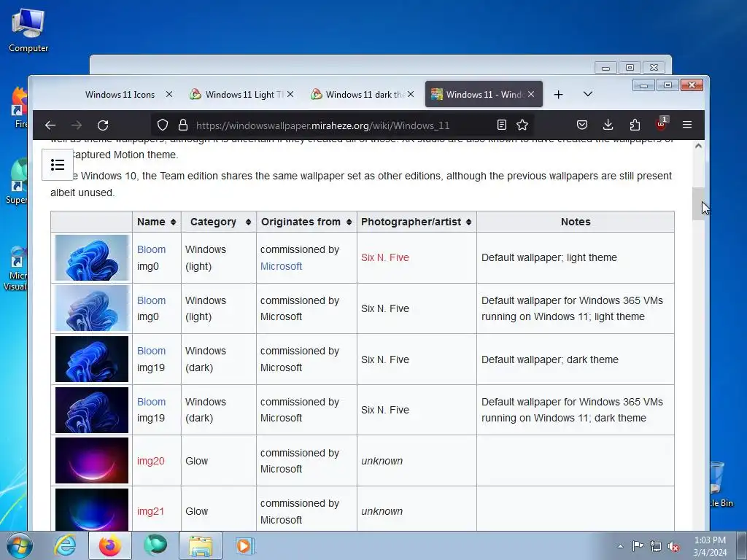Open tracking protection shield icon

tap(163, 125)
